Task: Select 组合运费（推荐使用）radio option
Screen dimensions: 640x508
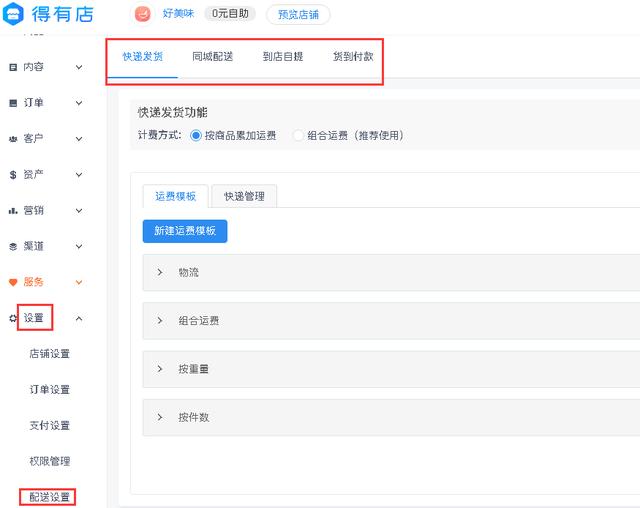Action: point(298,135)
